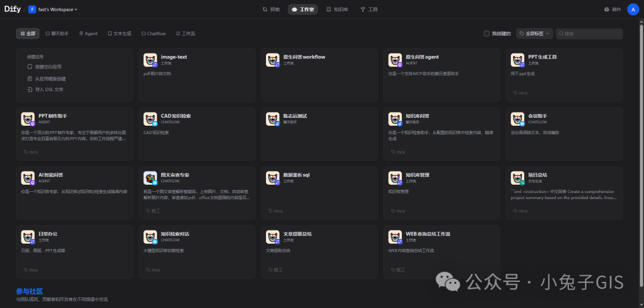This screenshot has height=308, width=644.
Task: Click the mcx tag on 数据鉴析 sql card
Action: pos(275,211)
